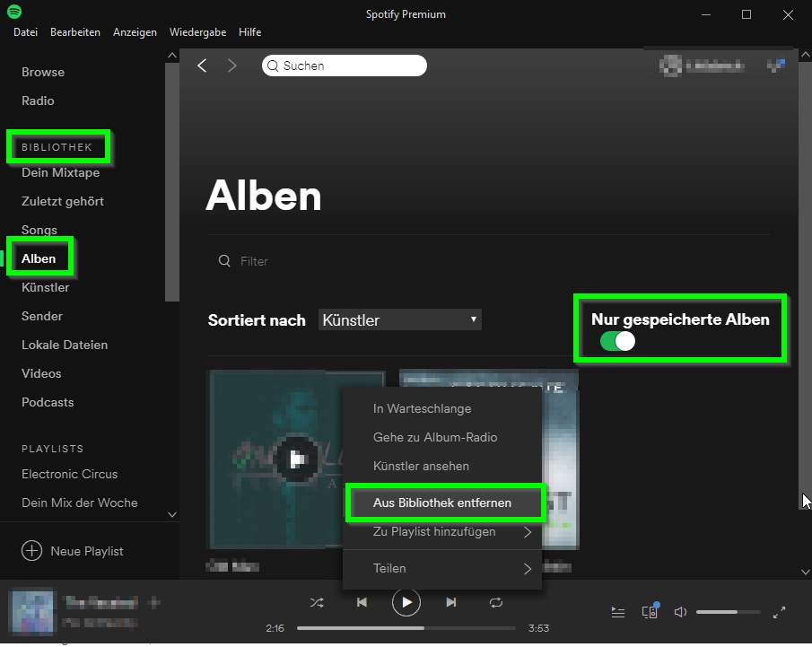
Task: Open Podcasts section
Action: [x=48, y=402]
